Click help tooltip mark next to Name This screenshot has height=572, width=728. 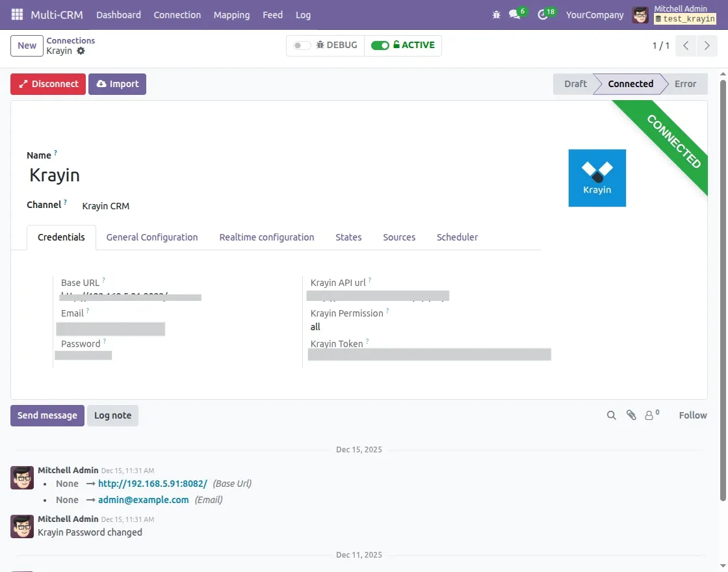pyautogui.click(x=56, y=152)
